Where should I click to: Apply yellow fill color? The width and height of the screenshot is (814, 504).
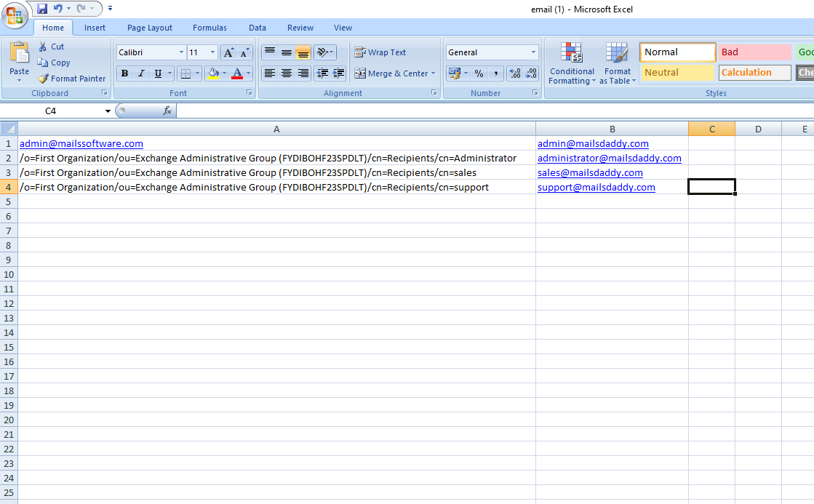click(x=213, y=73)
